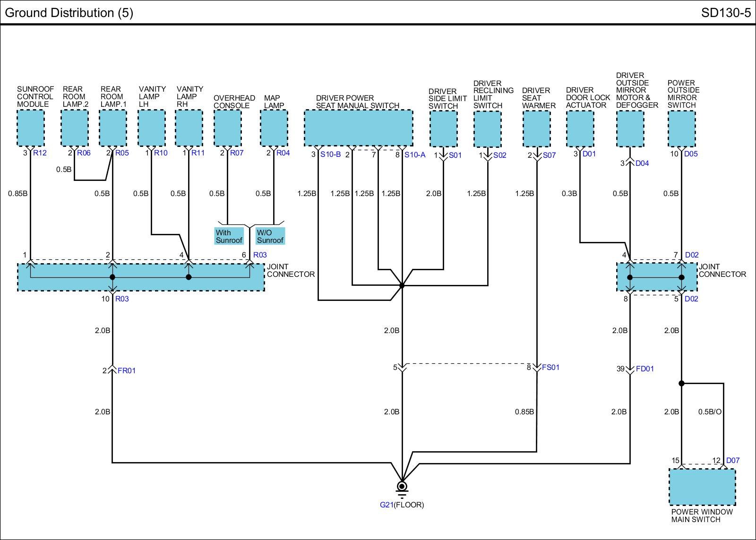This screenshot has width=756, height=540.
Task: Select the Sunroof Control Module component box
Action: (31, 128)
